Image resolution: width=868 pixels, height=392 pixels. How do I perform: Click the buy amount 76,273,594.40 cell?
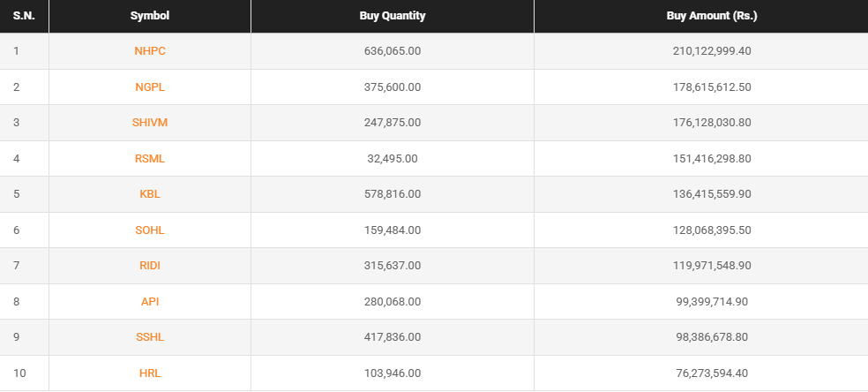(x=712, y=373)
